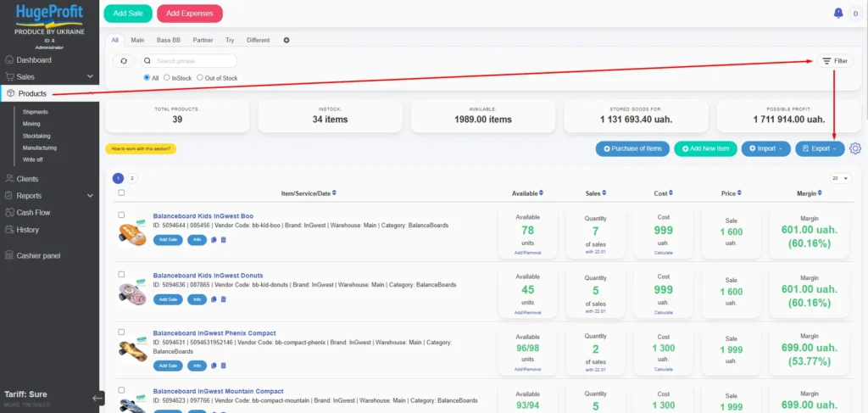
Task: Select the InStock radio button
Action: (x=167, y=78)
